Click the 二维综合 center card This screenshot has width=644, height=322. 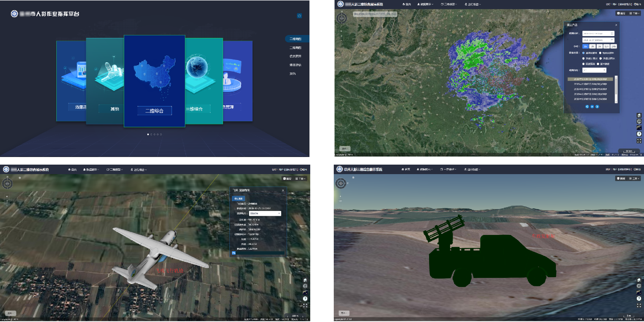tap(154, 81)
